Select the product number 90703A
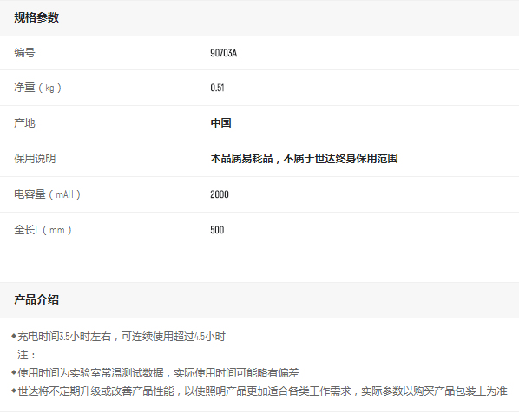Screen dimensions: 519x420 223,53
